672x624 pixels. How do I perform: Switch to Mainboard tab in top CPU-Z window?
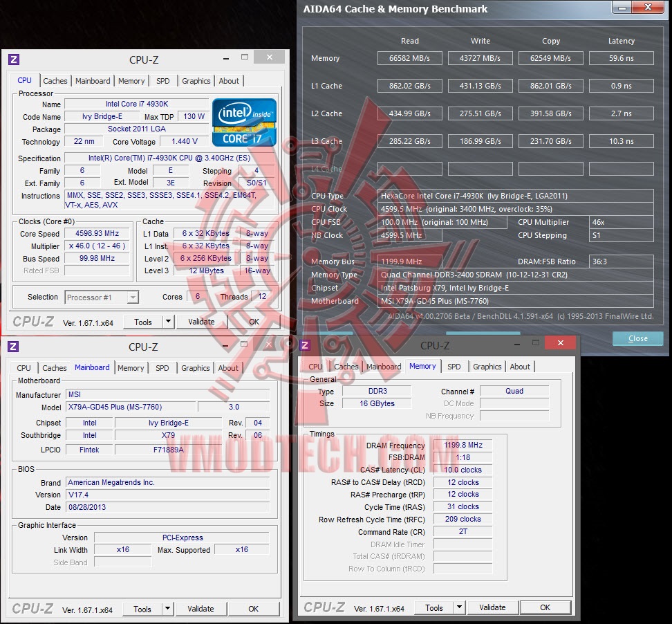point(93,81)
